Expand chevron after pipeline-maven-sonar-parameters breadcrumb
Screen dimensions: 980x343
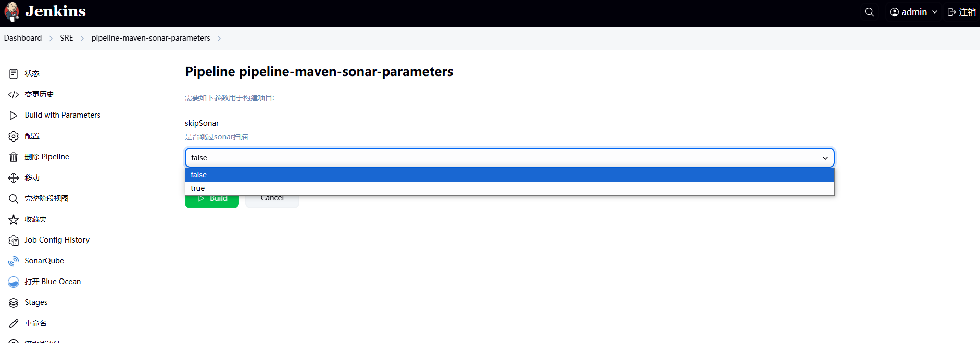click(219, 39)
